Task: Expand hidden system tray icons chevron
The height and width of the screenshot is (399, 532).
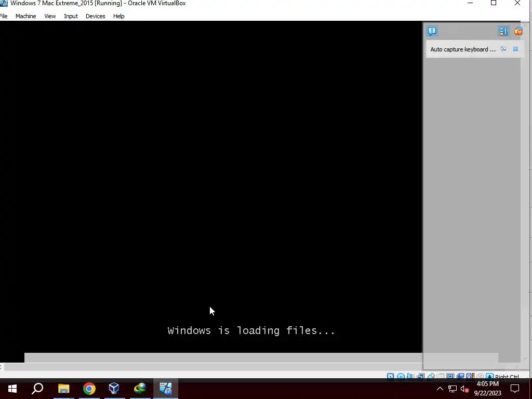Action: pos(440,389)
